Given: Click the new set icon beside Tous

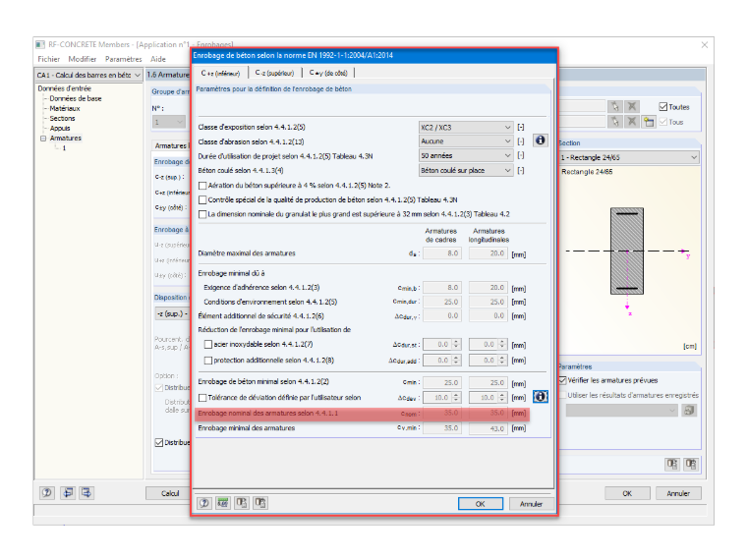Looking at the screenshot, I should (x=649, y=122).
